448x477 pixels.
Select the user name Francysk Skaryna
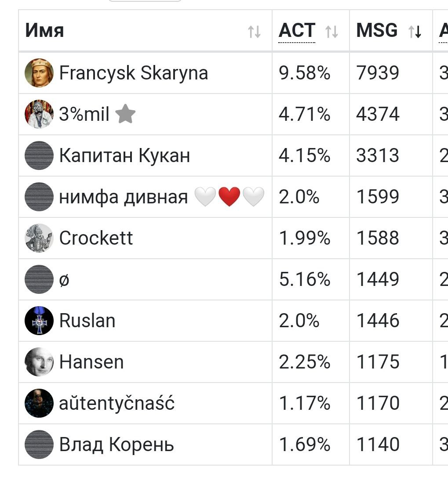coord(133,73)
